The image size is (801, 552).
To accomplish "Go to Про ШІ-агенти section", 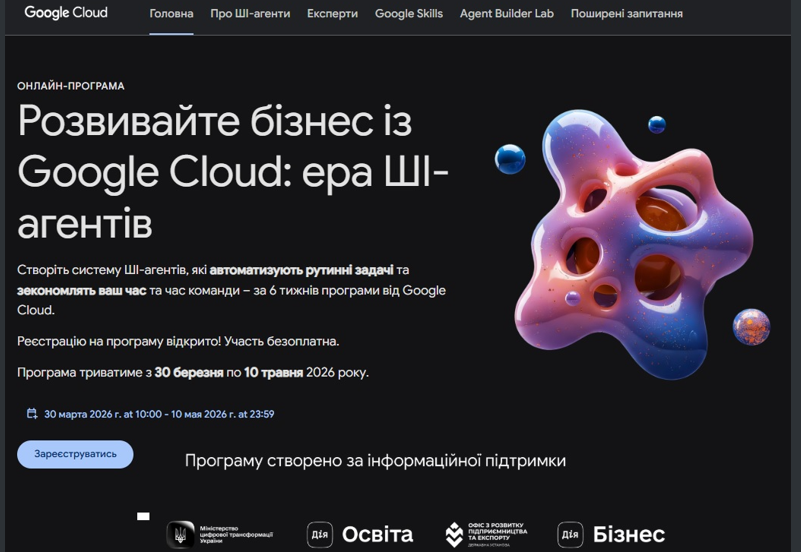I will click(250, 14).
